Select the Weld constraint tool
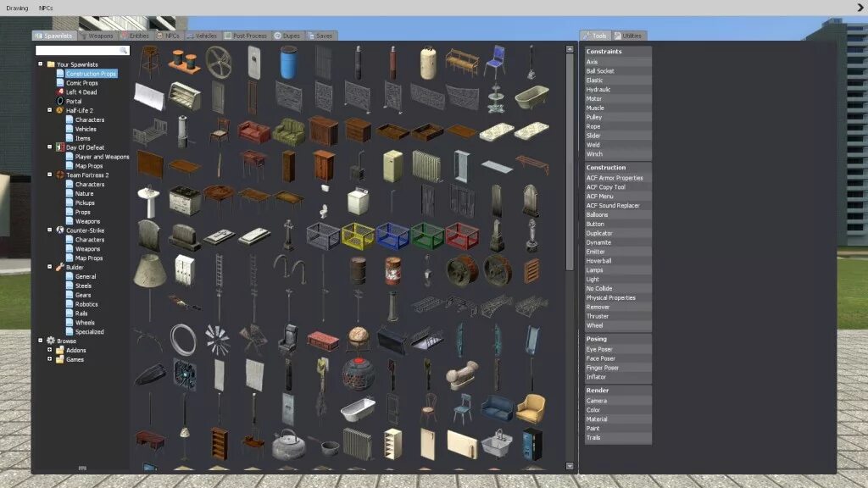868x488 pixels. [x=618, y=145]
